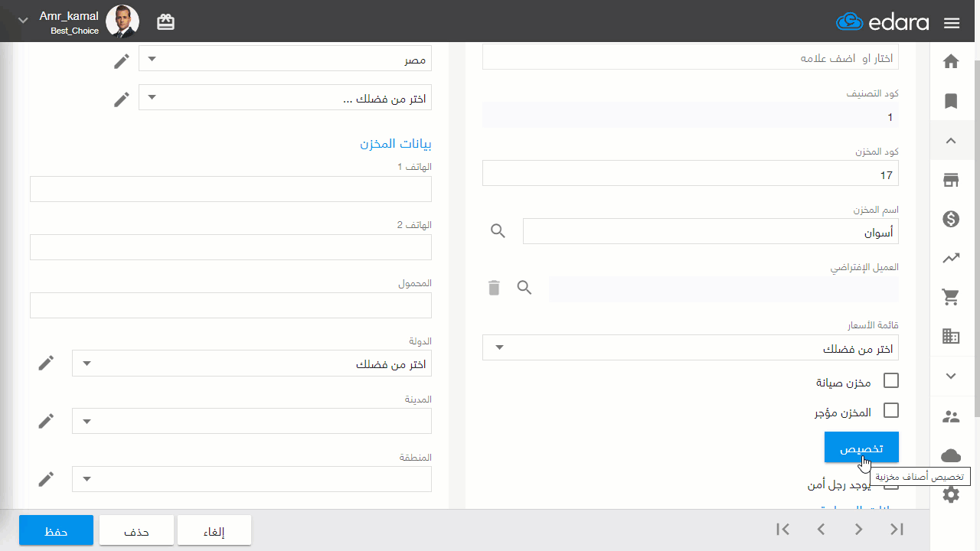The image size is (980, 551).
Task: Open the trending chart icon in the sidebar
Action: pos(951,259)
